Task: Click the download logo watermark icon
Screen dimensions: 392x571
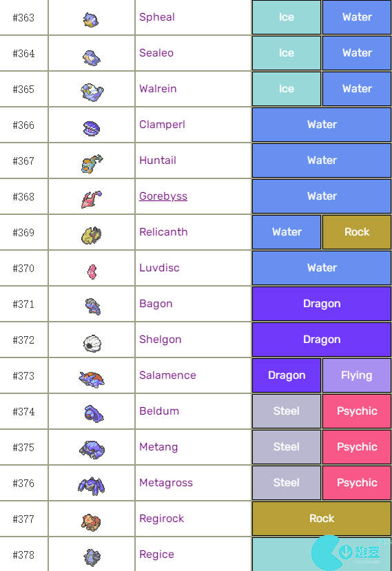Action: pyautogui.click(x=345, y=552)
